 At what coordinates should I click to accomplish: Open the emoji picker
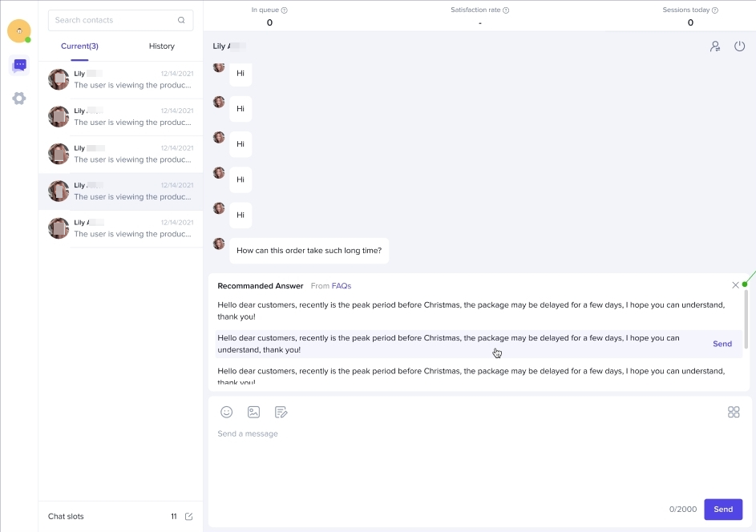point(227,412)
